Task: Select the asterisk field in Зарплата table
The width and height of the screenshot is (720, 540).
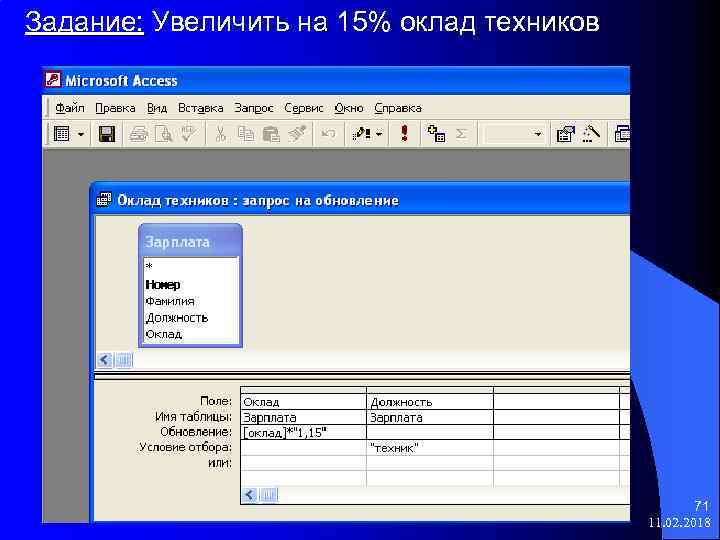Action: pyautogui.click(x=191, y=267)
